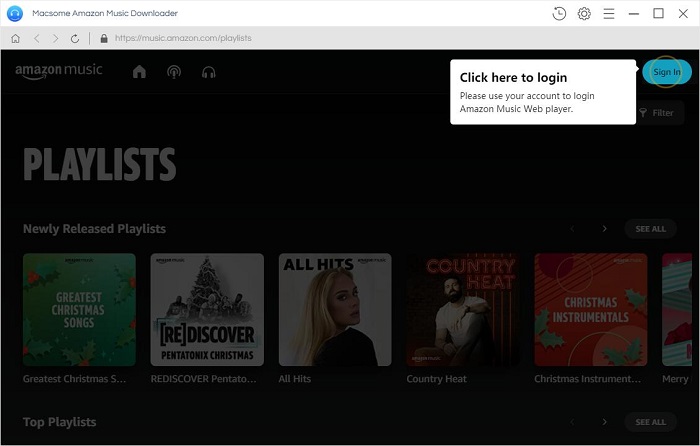Navigate forward in the browser bar

click(55, 38)
